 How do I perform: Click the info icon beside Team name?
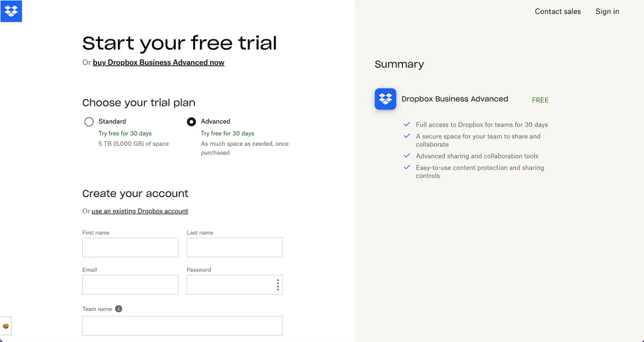click(119, 309)
